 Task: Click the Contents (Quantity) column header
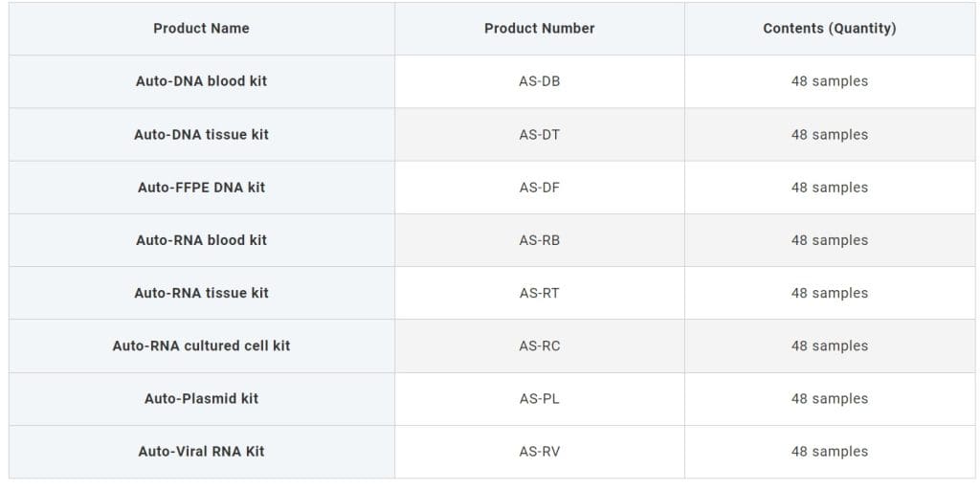click(x=830, y=29)
